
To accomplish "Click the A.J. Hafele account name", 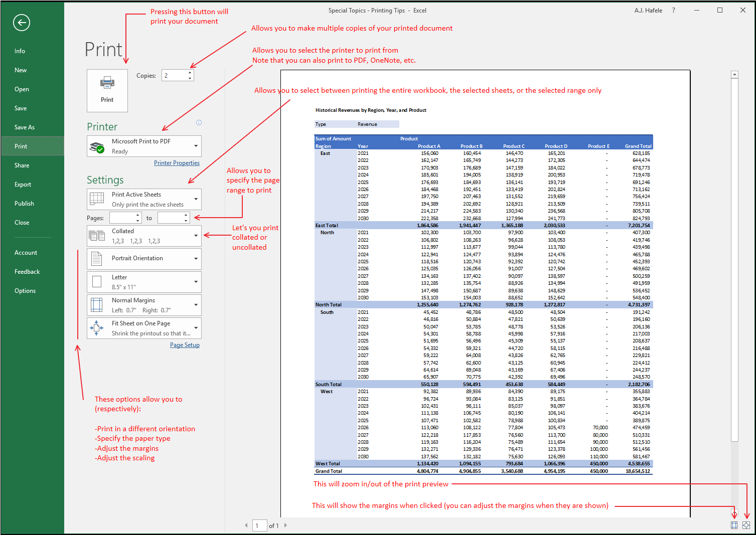I will pyautogui.click(x=648, y=10).
